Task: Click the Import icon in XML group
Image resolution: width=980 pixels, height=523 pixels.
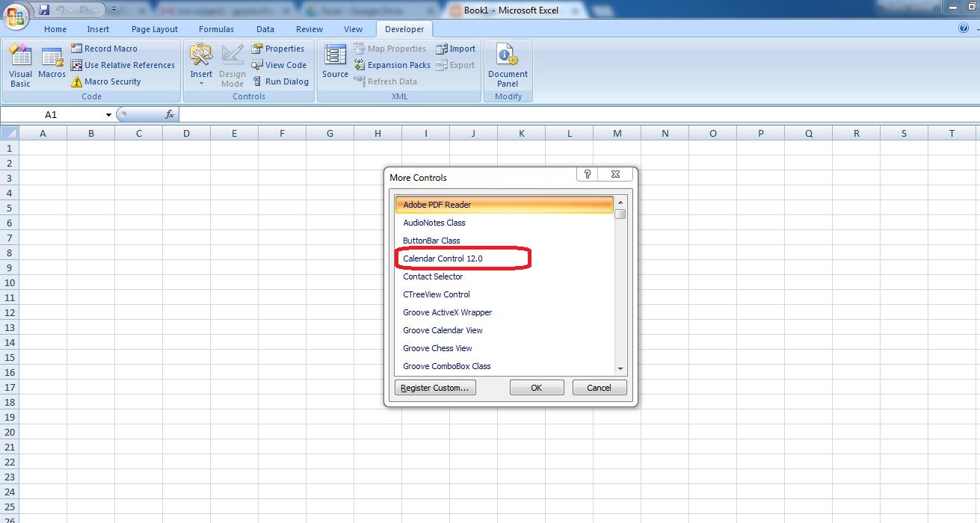Action: [x=456, y=48]
